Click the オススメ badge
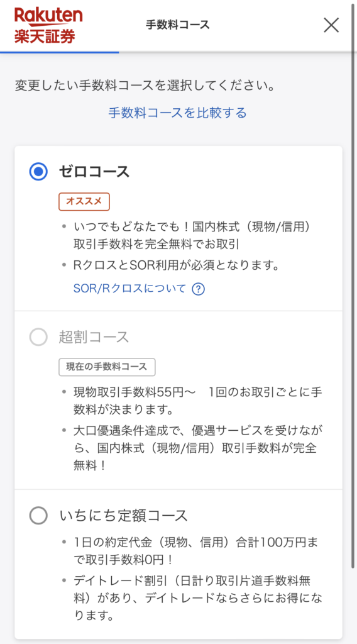The width and height of the screenshot is (357, 644). click(x=84, y=202)
